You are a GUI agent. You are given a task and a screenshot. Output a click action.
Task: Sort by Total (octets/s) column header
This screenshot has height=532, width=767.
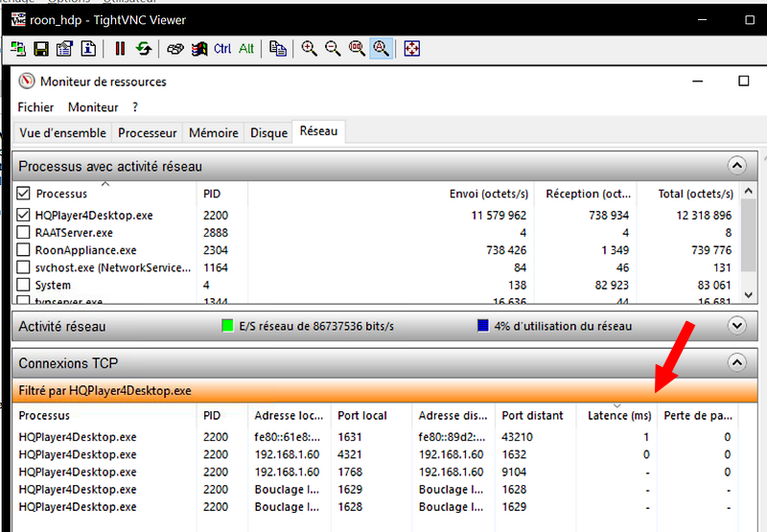click(x=687, y=194)
